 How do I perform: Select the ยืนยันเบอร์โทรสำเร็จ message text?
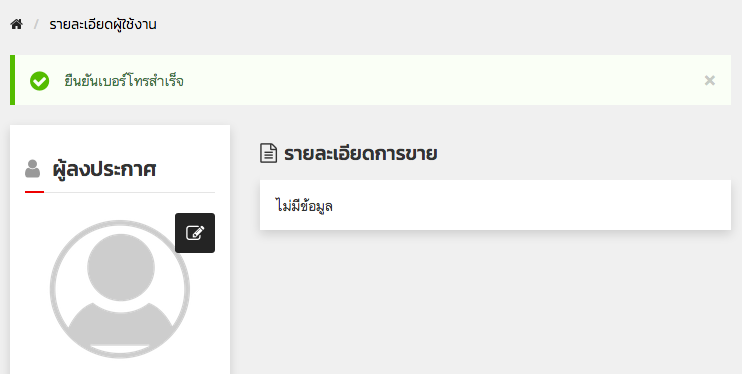(x=124, y=81)
